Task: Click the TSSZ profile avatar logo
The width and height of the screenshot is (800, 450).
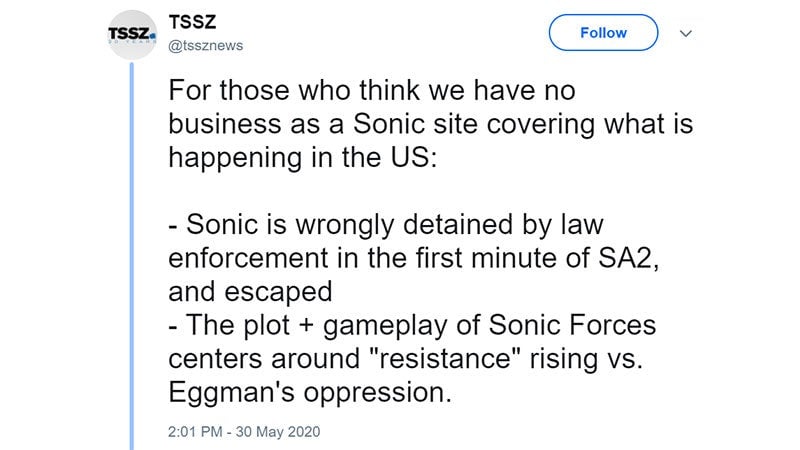Action: 131,35
